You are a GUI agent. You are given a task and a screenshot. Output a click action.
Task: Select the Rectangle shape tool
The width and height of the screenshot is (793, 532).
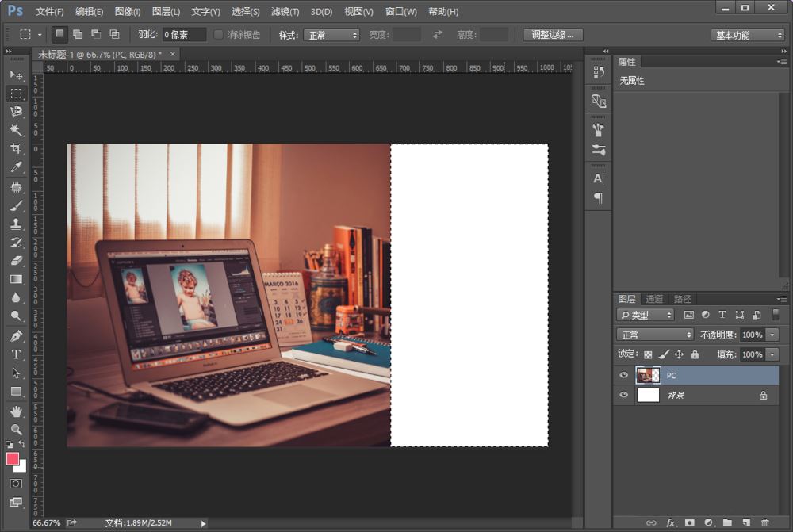click(16, 391)
